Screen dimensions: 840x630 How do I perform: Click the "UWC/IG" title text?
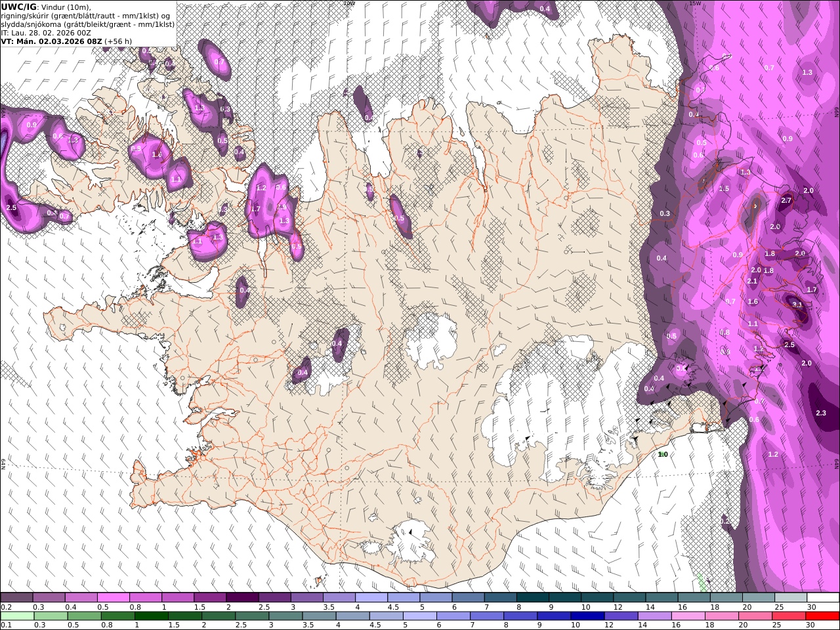18,7
